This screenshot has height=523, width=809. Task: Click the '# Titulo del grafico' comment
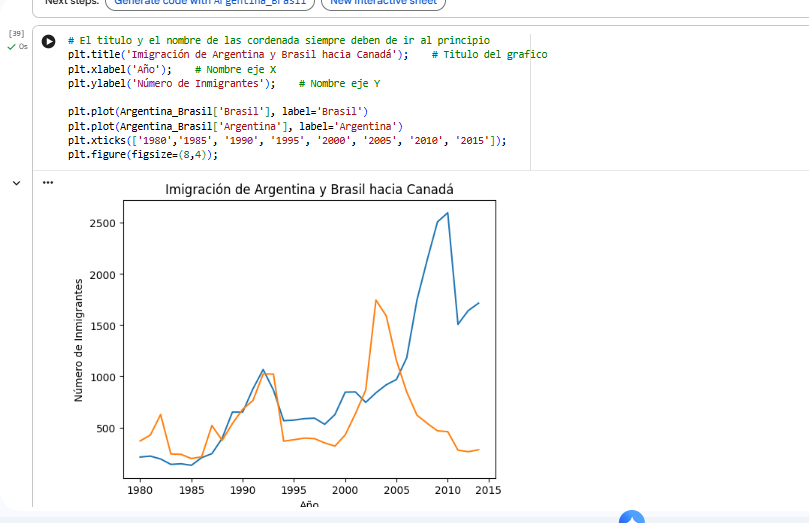point(490,55)
